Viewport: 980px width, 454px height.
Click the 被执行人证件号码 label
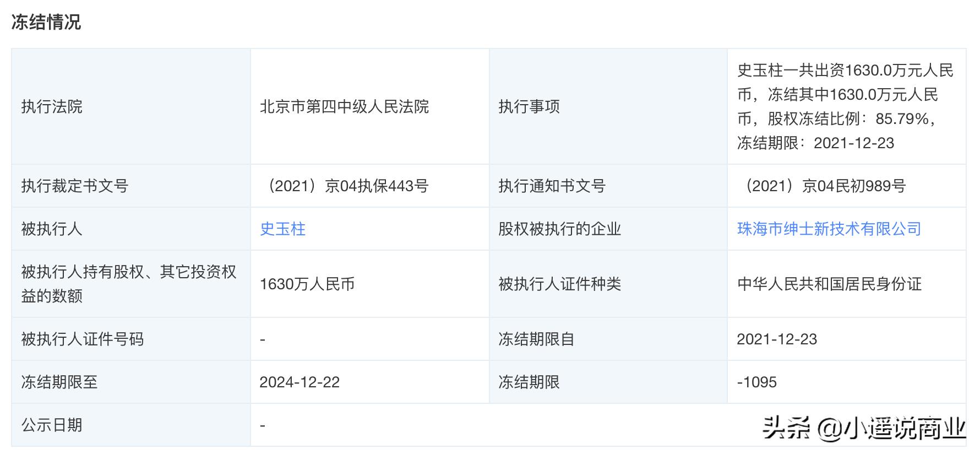(82, 339)
